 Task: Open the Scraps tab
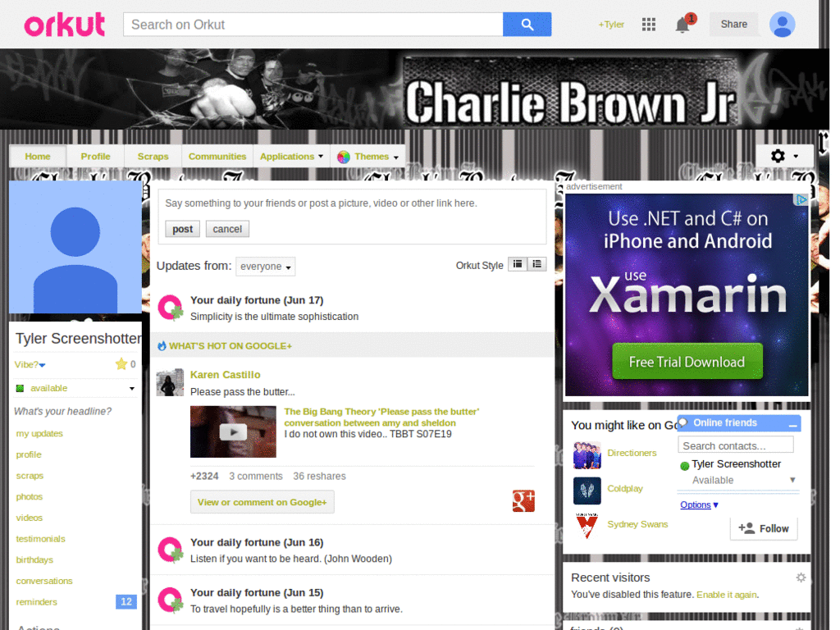pos(153,157)
